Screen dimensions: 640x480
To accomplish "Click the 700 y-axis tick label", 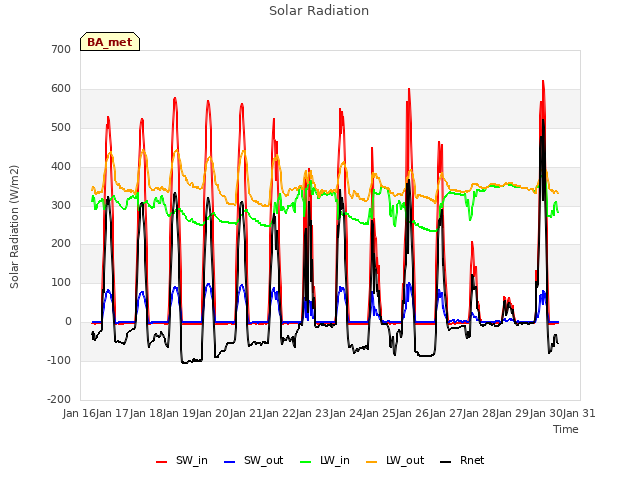I will coord(61,49).
